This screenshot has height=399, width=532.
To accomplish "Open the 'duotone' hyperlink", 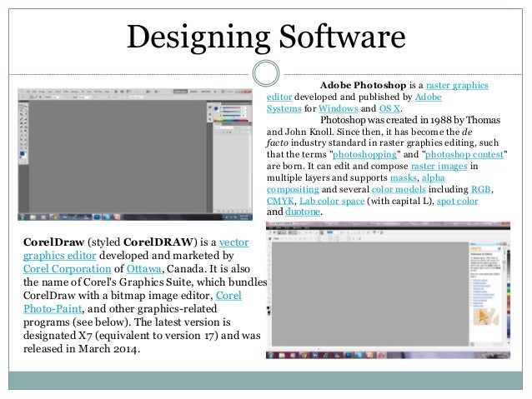I will click(303, 212).
